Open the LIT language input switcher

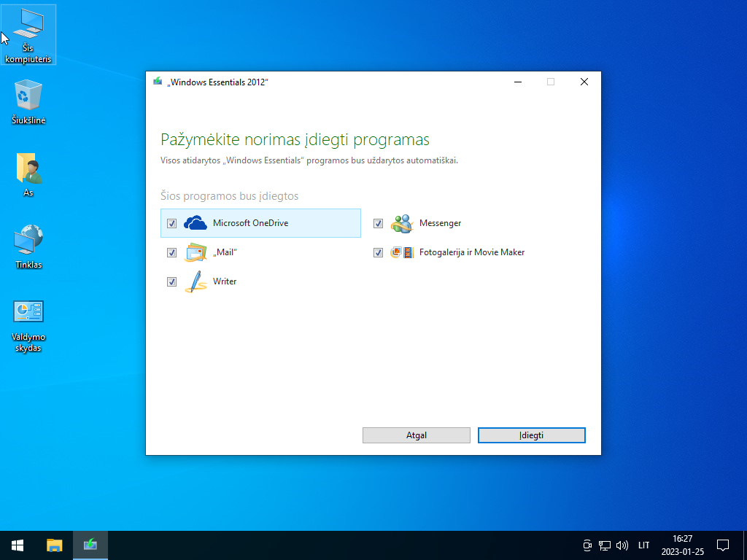tap(643, 545)
